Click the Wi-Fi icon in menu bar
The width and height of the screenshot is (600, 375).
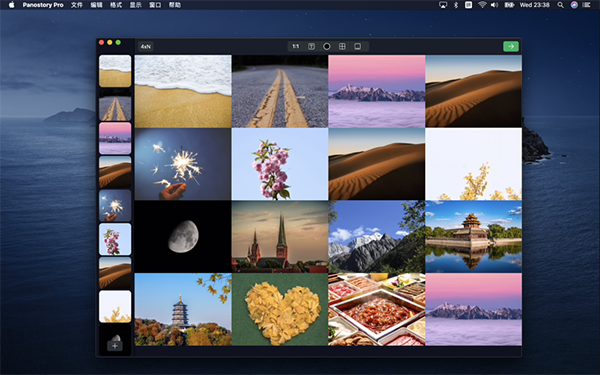(482, 5)
